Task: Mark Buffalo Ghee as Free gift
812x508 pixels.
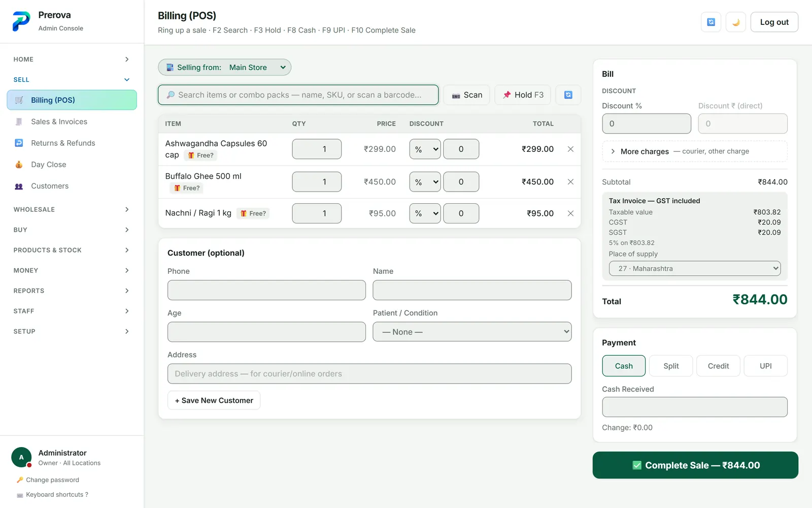Action: tap(187, 188)
